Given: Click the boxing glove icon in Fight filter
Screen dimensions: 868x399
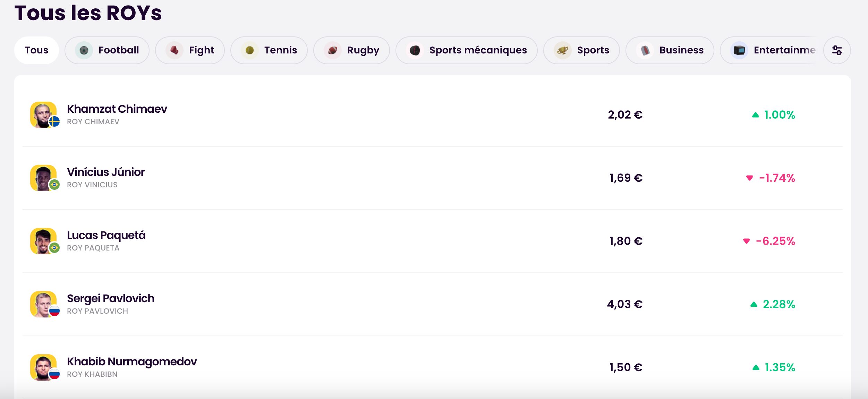Looking at the screenshot, I should (174, 50).
